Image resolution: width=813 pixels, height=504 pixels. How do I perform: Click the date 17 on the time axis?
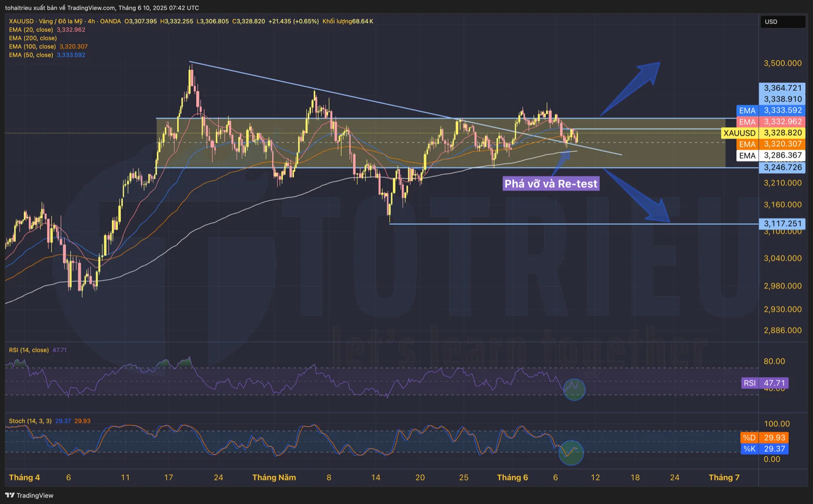(168, 477)
